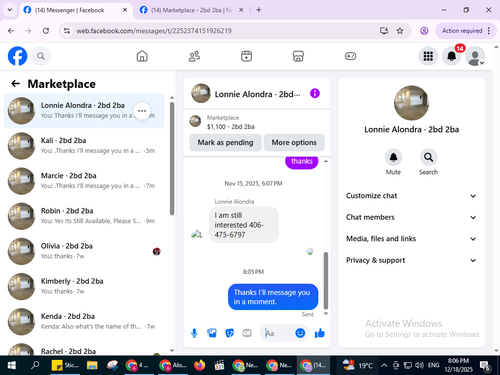The image size is (500, 375).
Task: Open Windows Start menu
Action: [12, 365]
